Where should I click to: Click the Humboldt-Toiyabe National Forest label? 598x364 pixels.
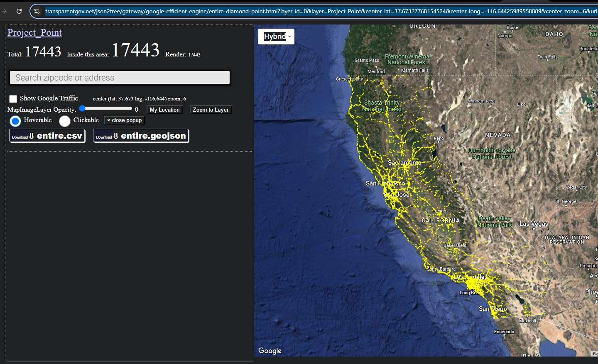492,154
